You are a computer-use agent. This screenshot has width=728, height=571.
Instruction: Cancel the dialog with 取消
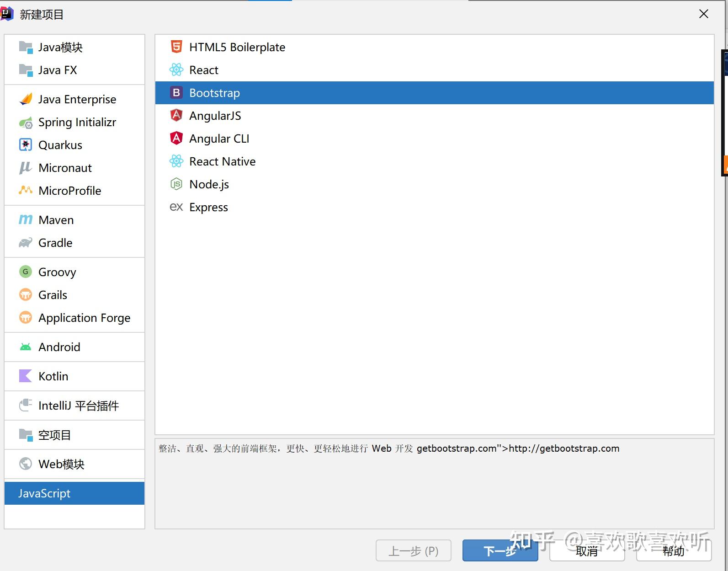tap(587, 551)
